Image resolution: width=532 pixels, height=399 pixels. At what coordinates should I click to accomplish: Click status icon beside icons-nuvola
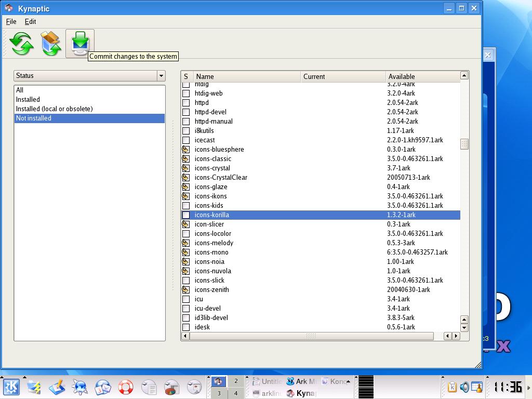point(185,271)
